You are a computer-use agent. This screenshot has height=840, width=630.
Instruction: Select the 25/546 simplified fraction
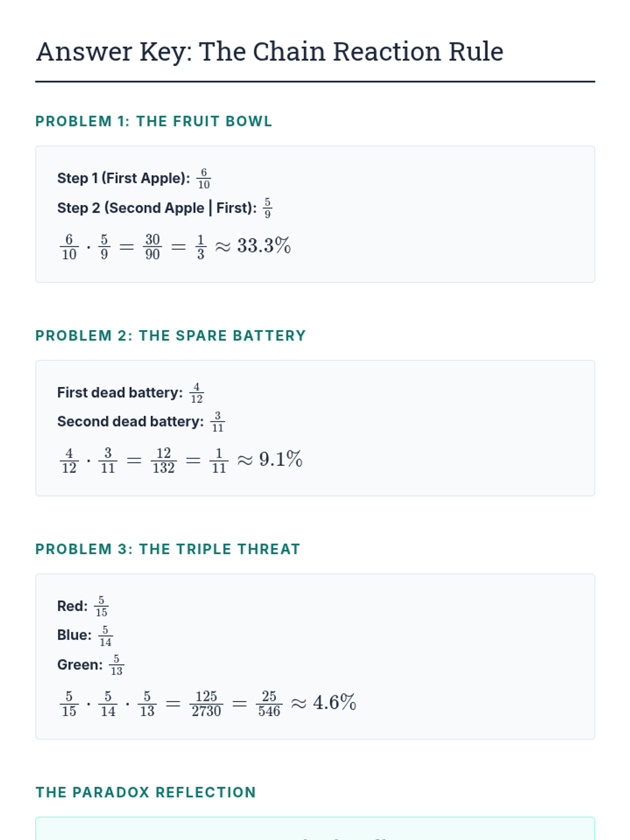coord(269,703)
